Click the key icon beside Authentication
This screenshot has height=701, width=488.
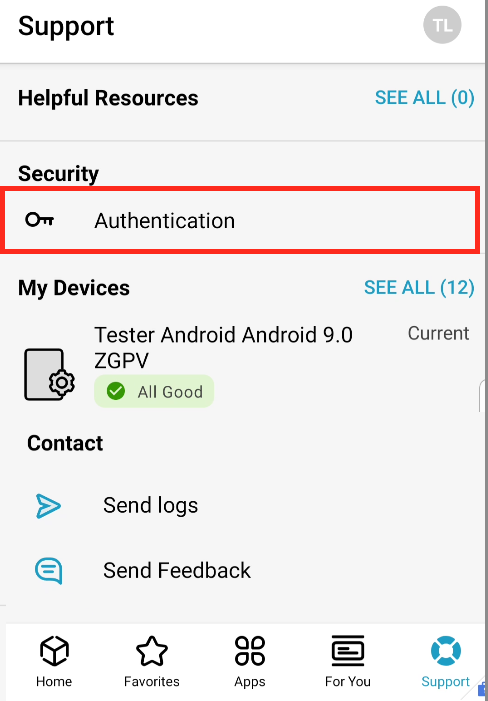click(x=39, y=220)
